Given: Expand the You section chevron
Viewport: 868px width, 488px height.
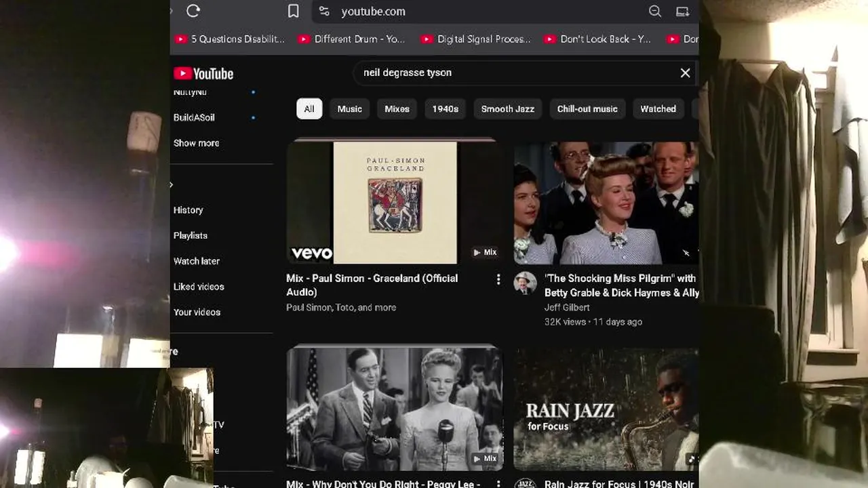Looking at the screenshot, I should click(x=172, y=184).
